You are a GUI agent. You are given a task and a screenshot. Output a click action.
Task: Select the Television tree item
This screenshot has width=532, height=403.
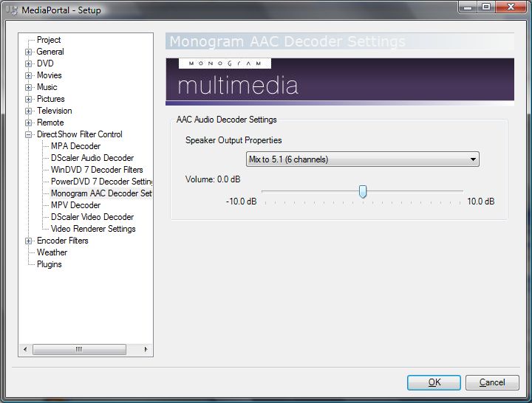55,111
